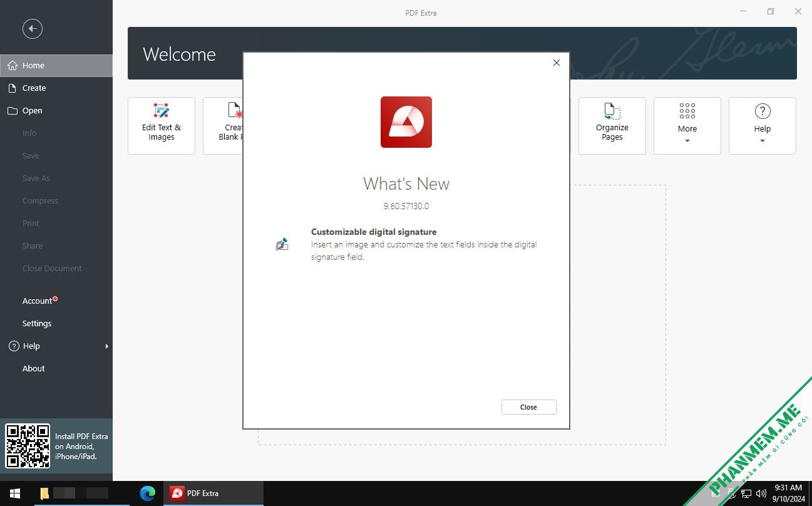Image resolution: width=812 pixels, height=506 pixels.
Task: Open Account in the sidebar
Action: pyautogui.click(x=56, y=301)
